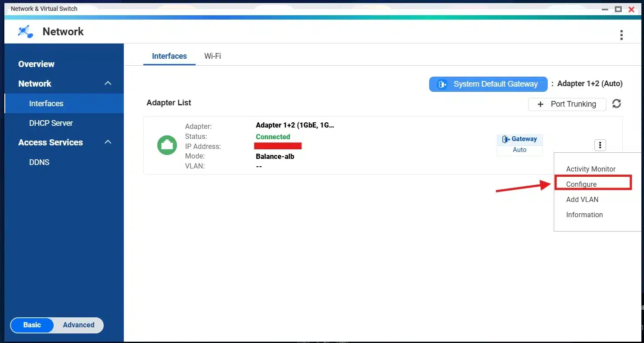Select Configure from the context menu
644x343 pixels.
click(581, 184)
